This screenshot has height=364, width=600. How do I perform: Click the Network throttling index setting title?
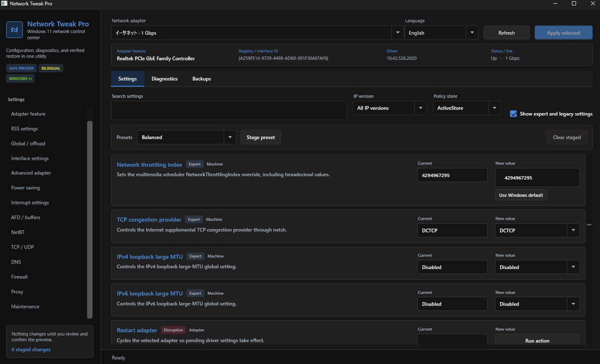[x=149, y=164]
